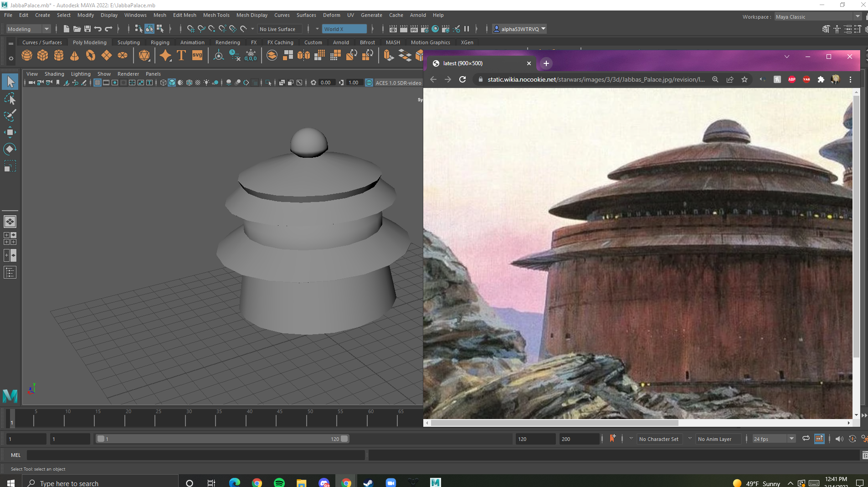Create a Polygon Cone from shelf
Image resolution: width=868 pixels, height=487 pixels.
point(75,56)
